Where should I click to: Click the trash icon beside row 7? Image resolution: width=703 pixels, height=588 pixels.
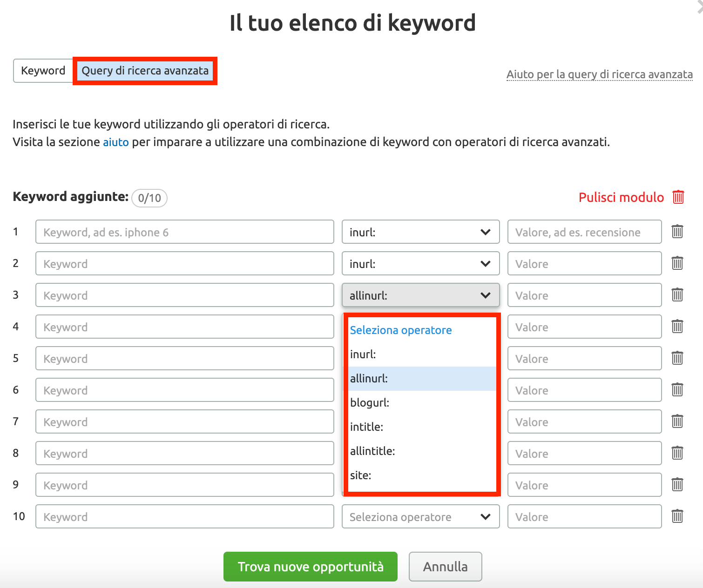(677, 421)
